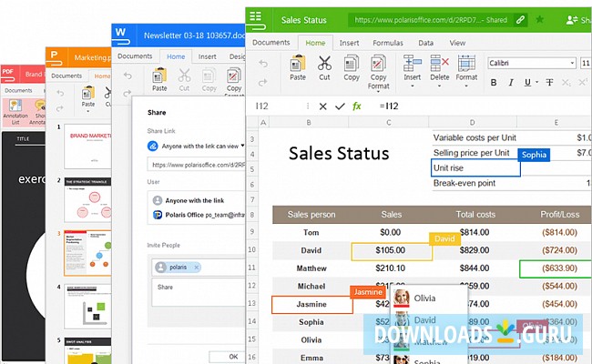Confirm formula entry with checkmark icon
Image resolution: width=592 pixels, height=364 pixels.
pos(340,106)
